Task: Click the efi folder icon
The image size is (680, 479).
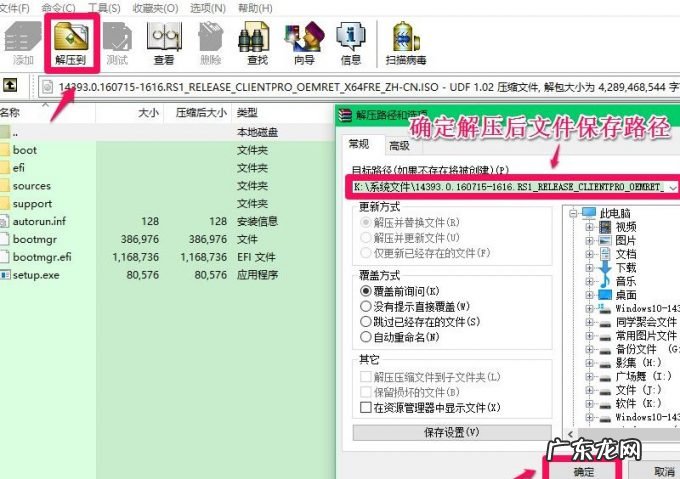Action: coord(4,168)
